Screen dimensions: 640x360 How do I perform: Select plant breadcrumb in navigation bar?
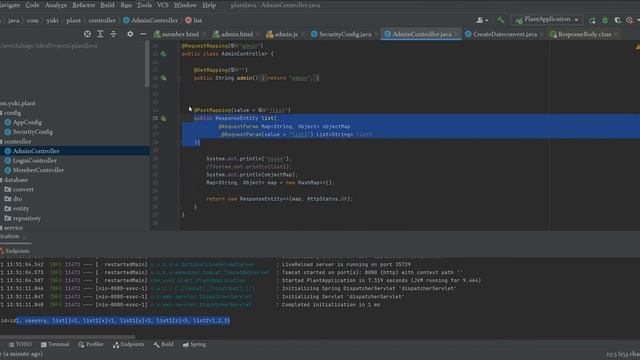click(x=73, y=20)
